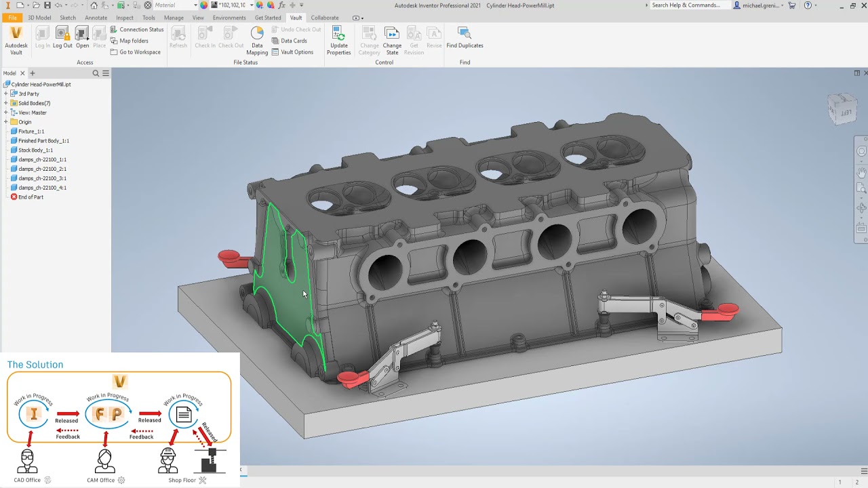Screen dimensions: 868x488
Task: Switch to the Sketch tab
Action: (68, 18)
